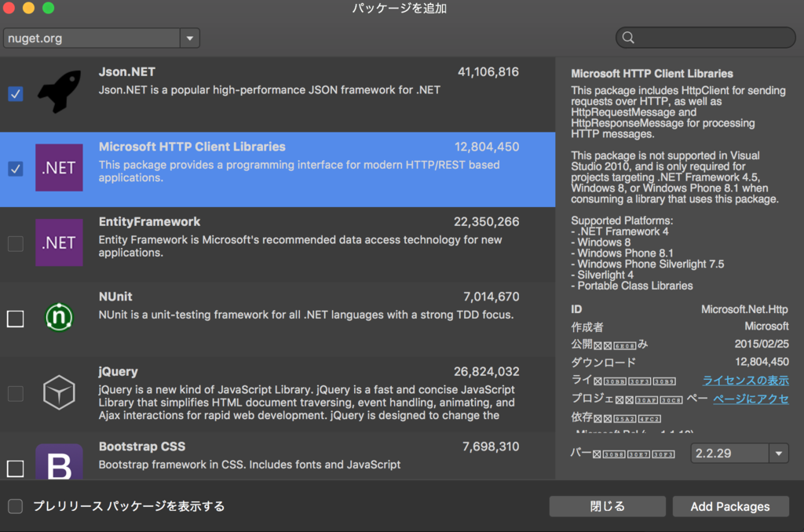Uncheck the Microsoft HTTP Client Libraries checkbox
804x532 pixels.
[16, 169]
